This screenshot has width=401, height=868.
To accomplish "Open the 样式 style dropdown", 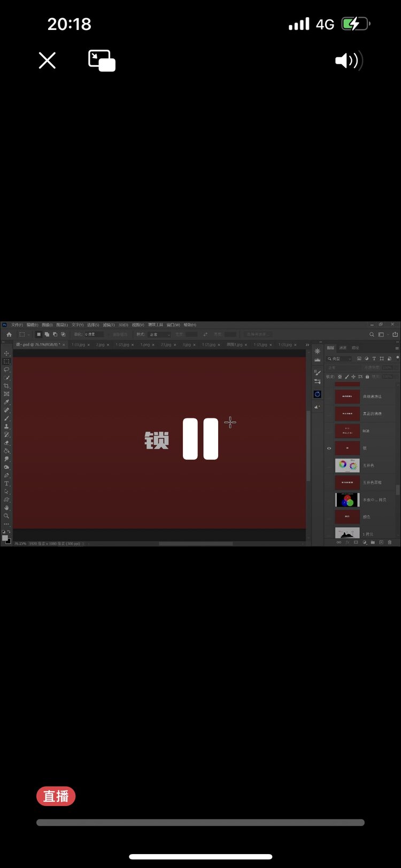I will [159, 335].
